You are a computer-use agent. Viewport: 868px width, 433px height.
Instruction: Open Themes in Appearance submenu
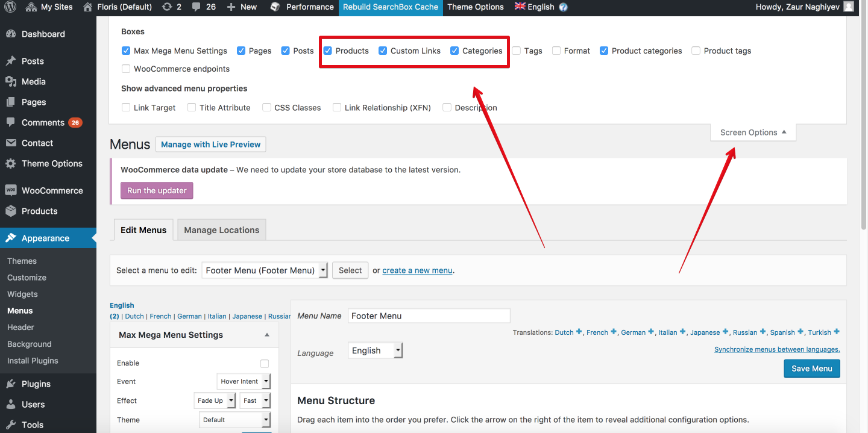(x=22, y=261)
